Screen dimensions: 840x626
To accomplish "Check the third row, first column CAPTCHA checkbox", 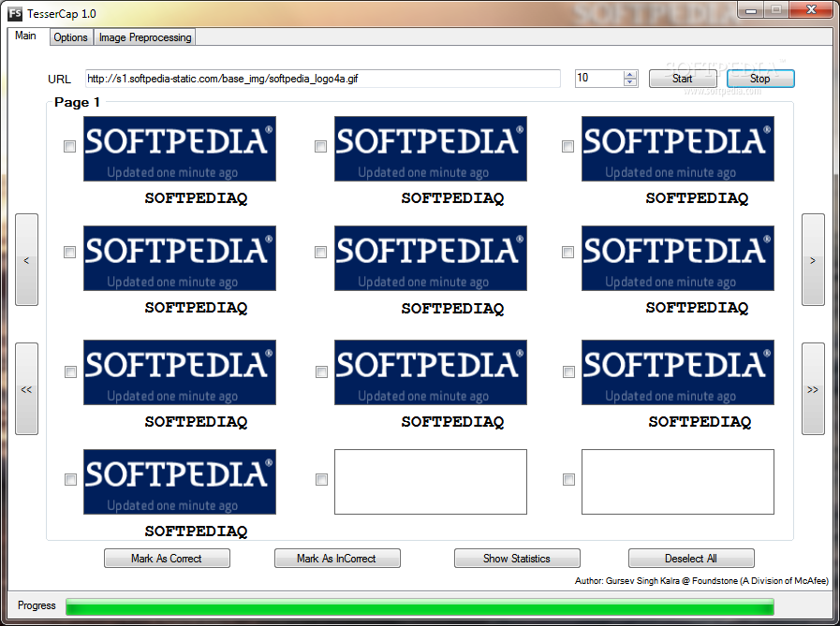I will click(70, 371).
